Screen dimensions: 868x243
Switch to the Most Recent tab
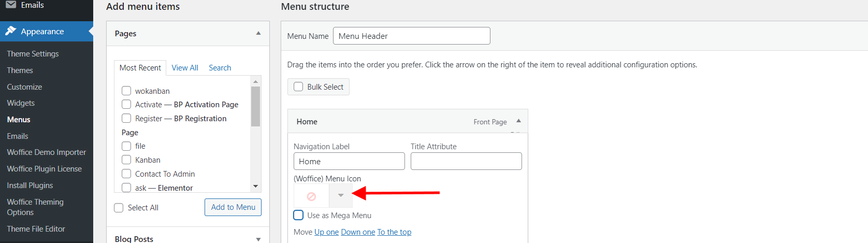coord(140,68)
